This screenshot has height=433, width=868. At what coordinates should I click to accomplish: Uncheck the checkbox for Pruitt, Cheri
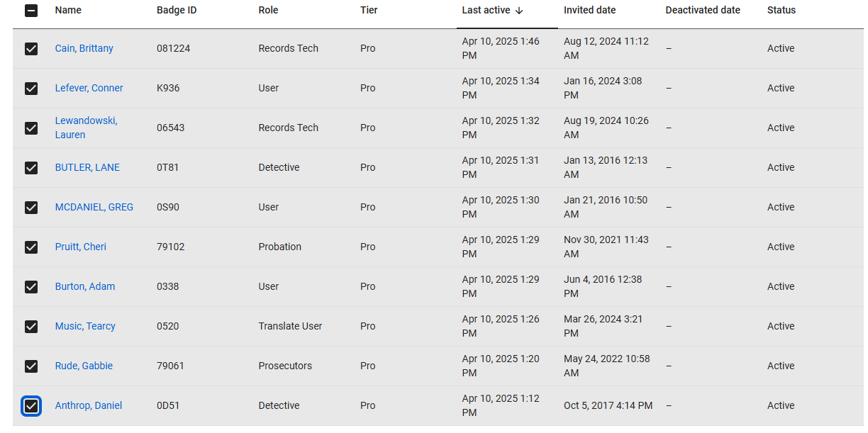(31, 247)
